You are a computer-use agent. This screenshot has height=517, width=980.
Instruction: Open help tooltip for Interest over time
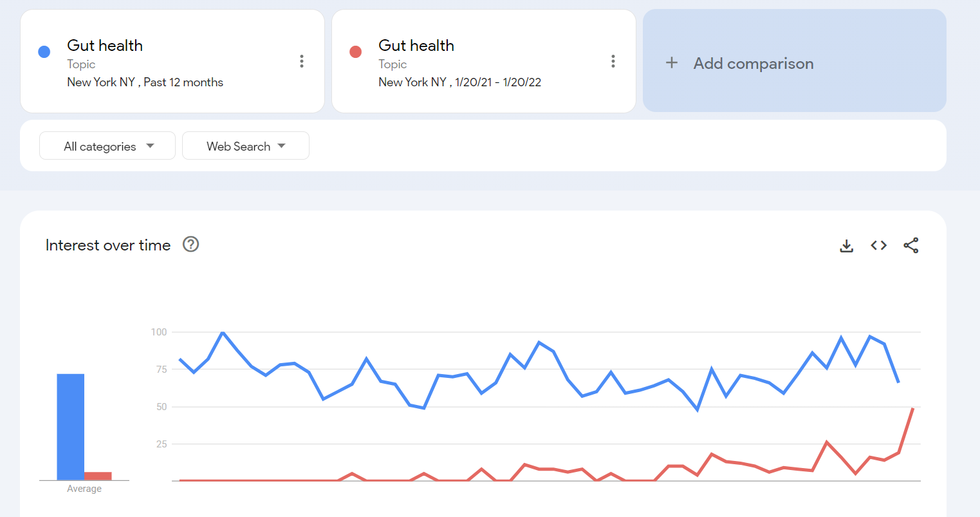pyautogui.click(x=190, y=245)
